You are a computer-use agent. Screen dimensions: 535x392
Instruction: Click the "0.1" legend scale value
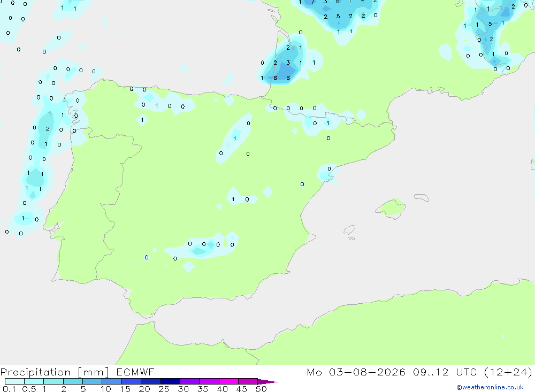click(x=10, y=389)
